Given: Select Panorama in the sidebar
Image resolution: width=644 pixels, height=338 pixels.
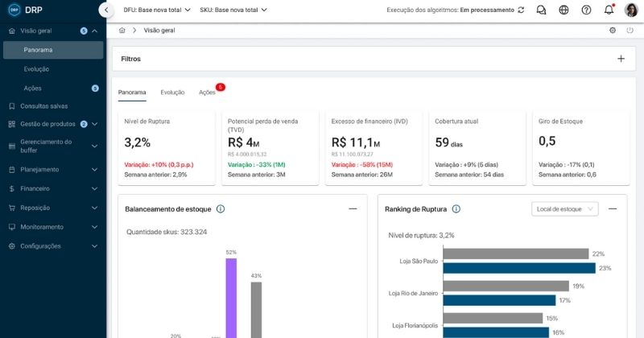Looking at the screenshot, I should 53,50.
